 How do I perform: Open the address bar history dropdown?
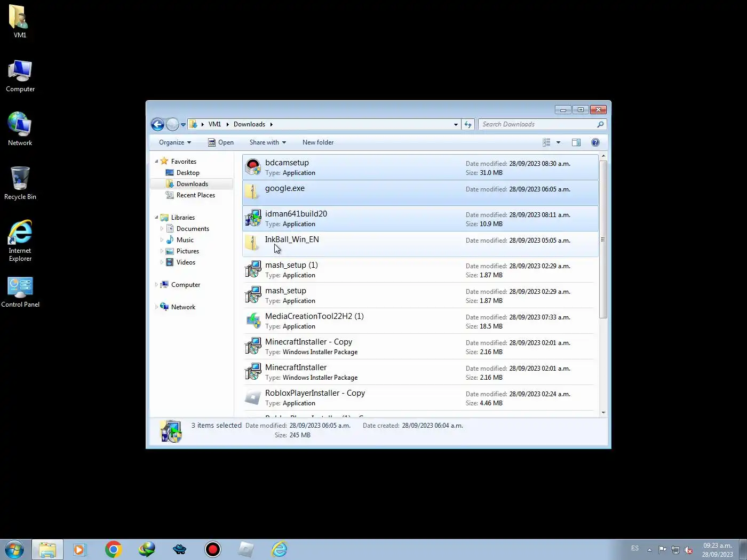(456, 124)
